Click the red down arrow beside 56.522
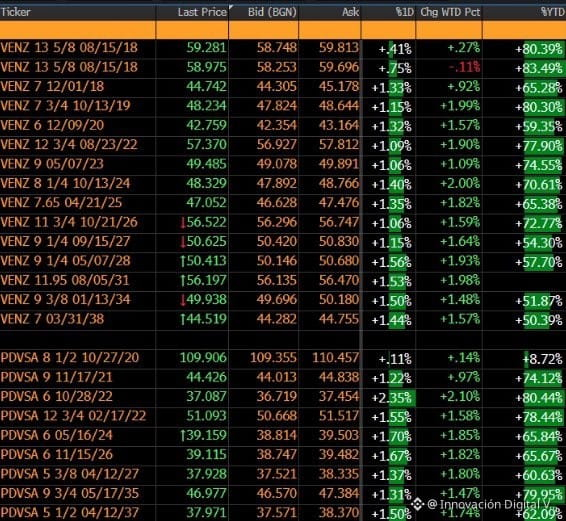 click(183, 222)
